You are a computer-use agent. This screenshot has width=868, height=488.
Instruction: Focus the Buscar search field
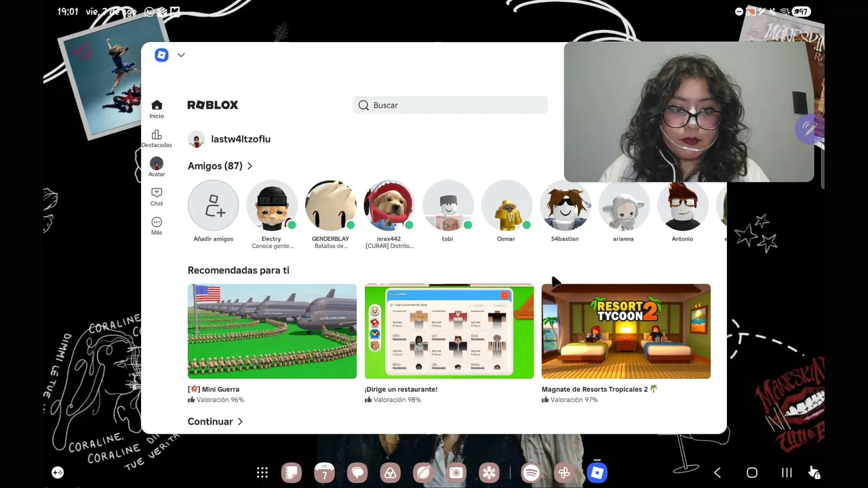pyautogui.click(x=450, y=105)
